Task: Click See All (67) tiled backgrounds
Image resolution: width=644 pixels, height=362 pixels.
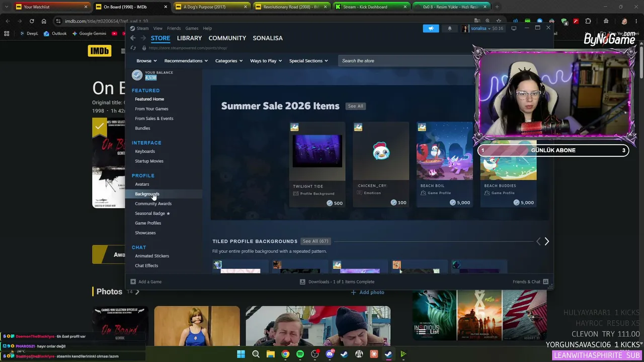Action: click(x=315, y=241)
